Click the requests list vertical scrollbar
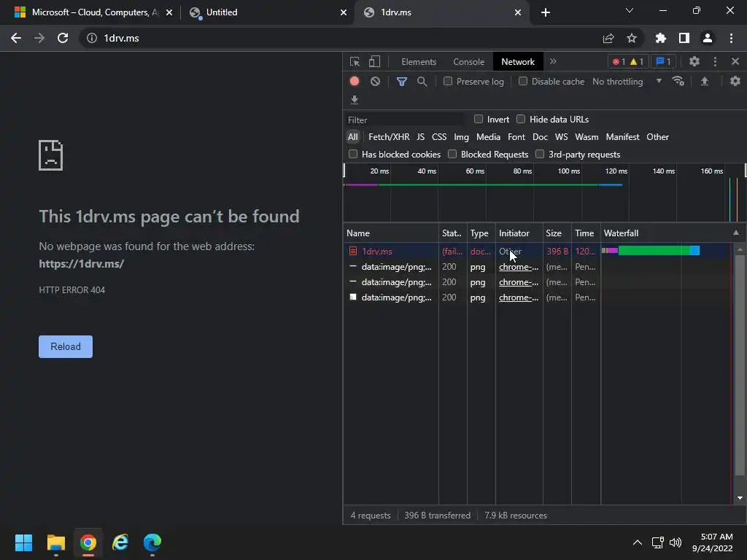This screenshot has width=747, height=560. [x=740, y=365]
